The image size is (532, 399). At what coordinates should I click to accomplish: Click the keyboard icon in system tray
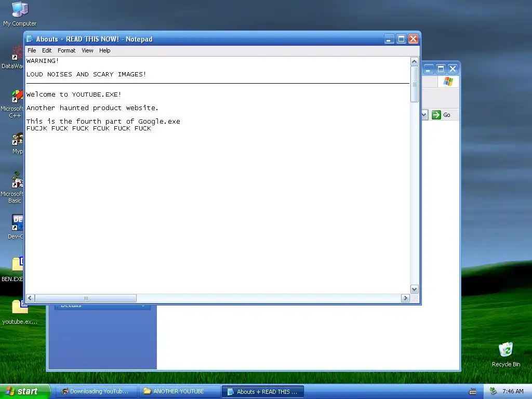[473, 392]
